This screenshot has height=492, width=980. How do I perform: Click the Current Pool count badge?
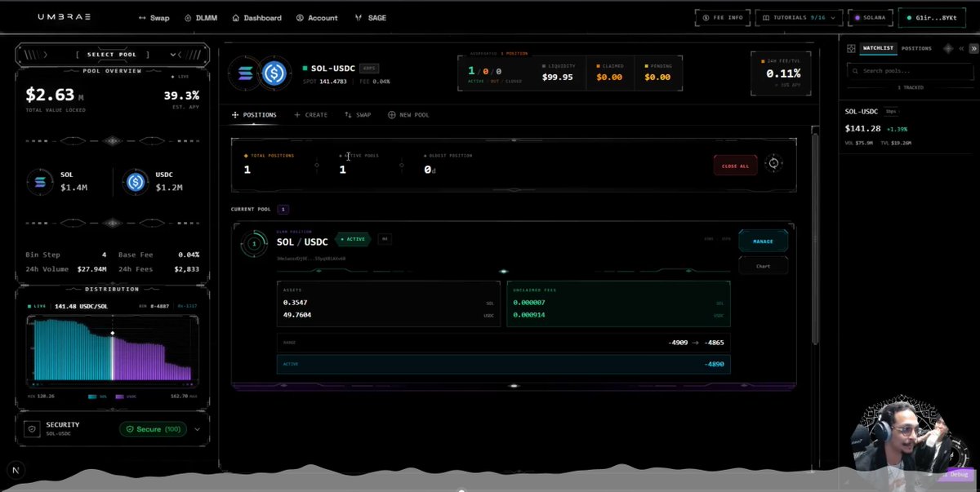283,210
